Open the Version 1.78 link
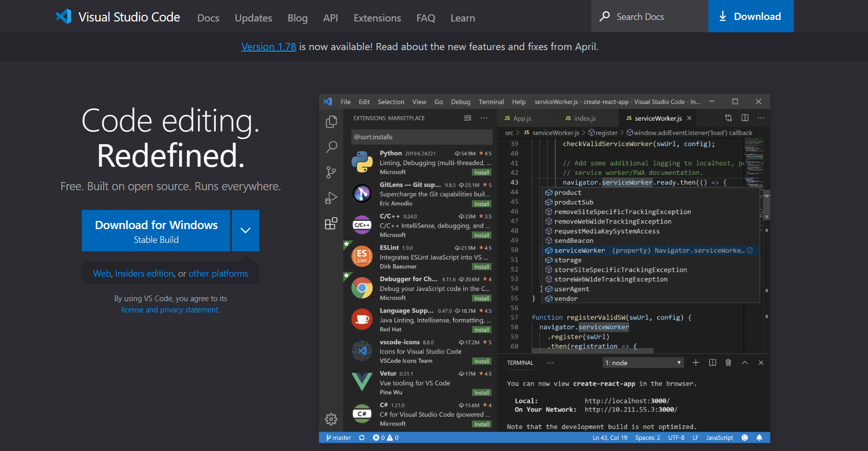Image resolution: width=868 pixels, height=451 pixels. click(x=269, y=47)
